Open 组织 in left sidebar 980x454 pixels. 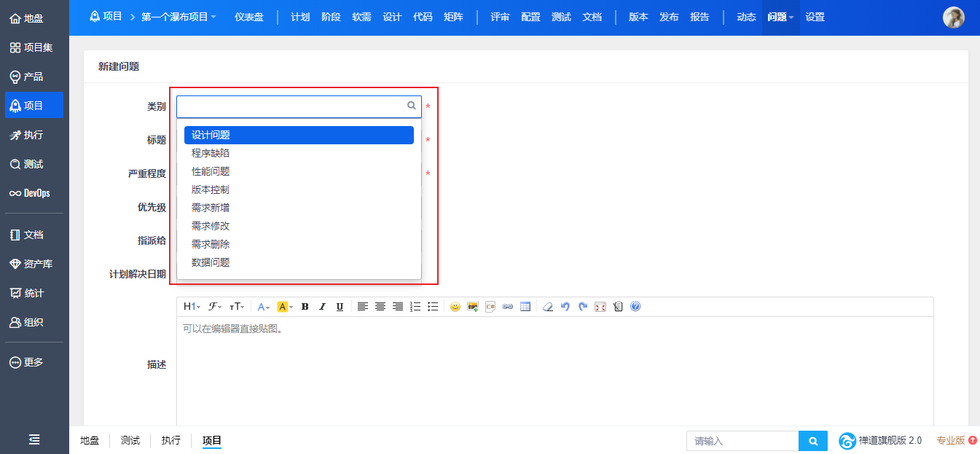coord(34,322)
